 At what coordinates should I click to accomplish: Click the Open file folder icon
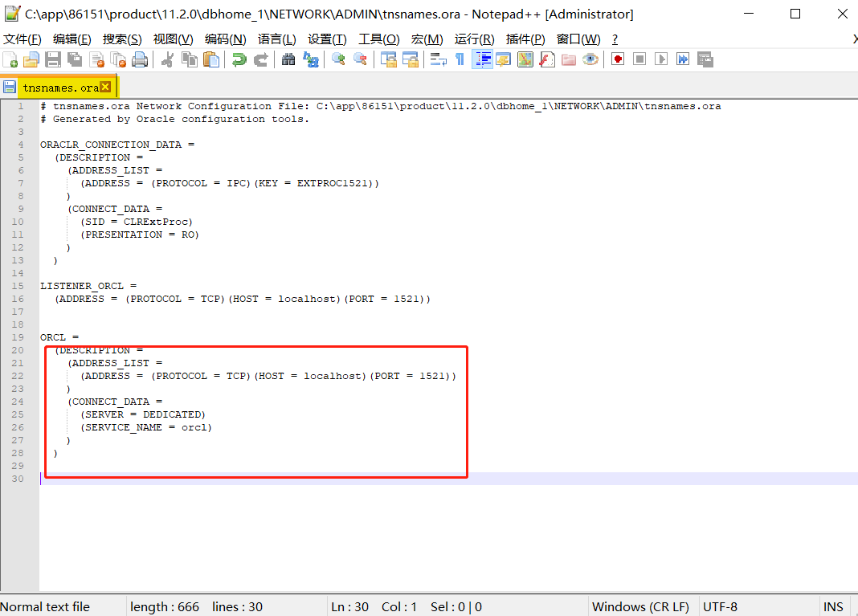(31, 59)
